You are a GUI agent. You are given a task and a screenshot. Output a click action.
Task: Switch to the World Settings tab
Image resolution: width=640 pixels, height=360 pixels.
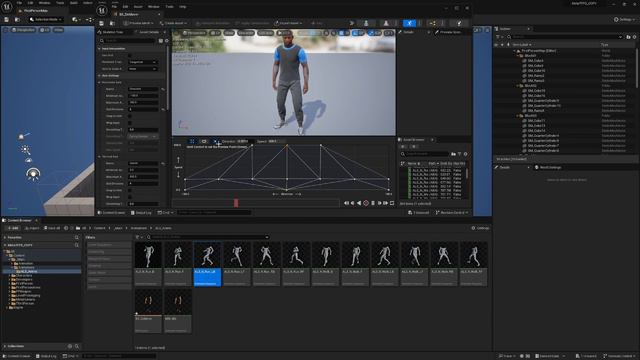click(x=548, y=167)
